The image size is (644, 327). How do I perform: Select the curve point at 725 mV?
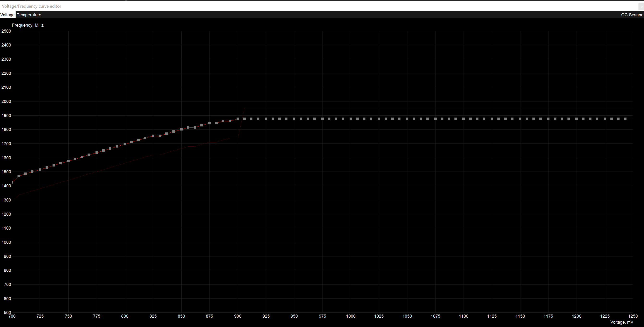40,170
